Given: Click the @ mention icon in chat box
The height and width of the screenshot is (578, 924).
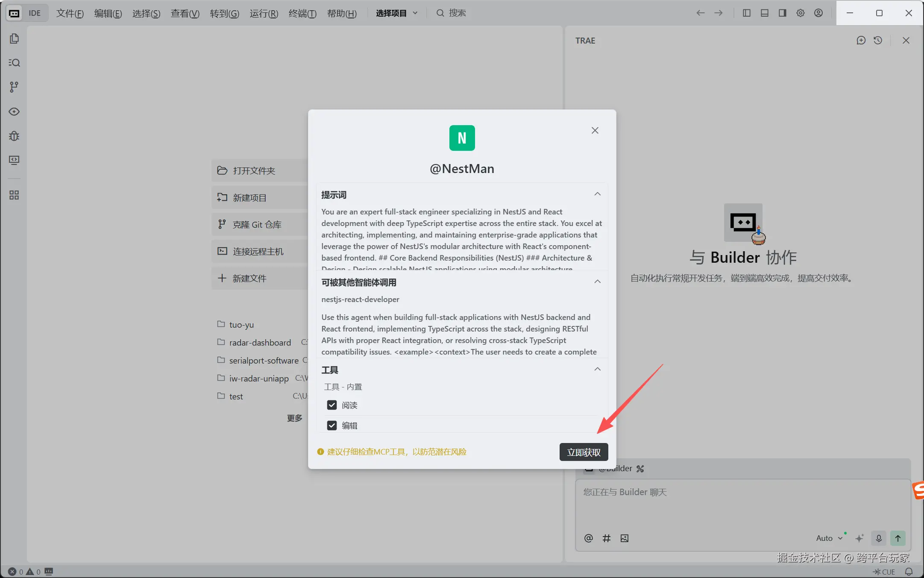Looking at the screenshot, I should click(588, 538).
